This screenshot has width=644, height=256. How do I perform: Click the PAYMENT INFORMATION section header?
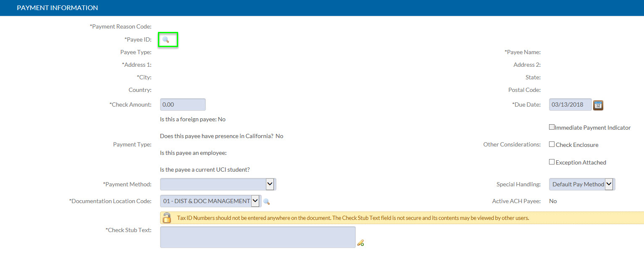pos(57,8)
